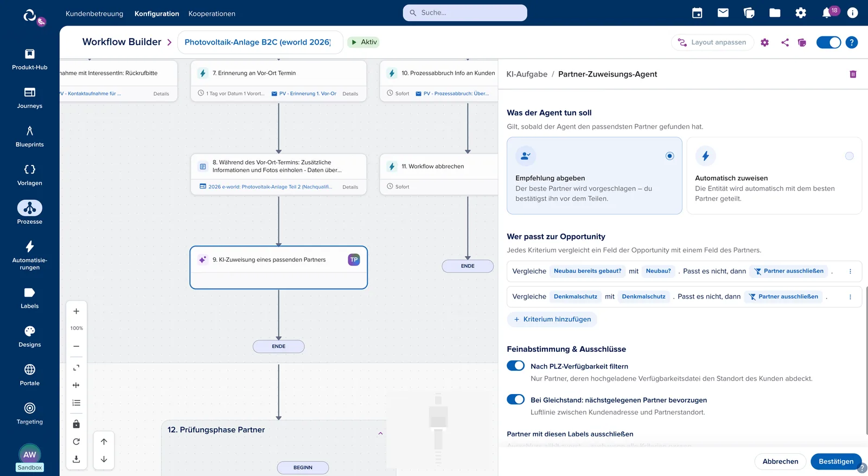Toggle the workflow active switch in header
Image resolution: width=868 pixels, height=476 pixels.
[828, 42]
